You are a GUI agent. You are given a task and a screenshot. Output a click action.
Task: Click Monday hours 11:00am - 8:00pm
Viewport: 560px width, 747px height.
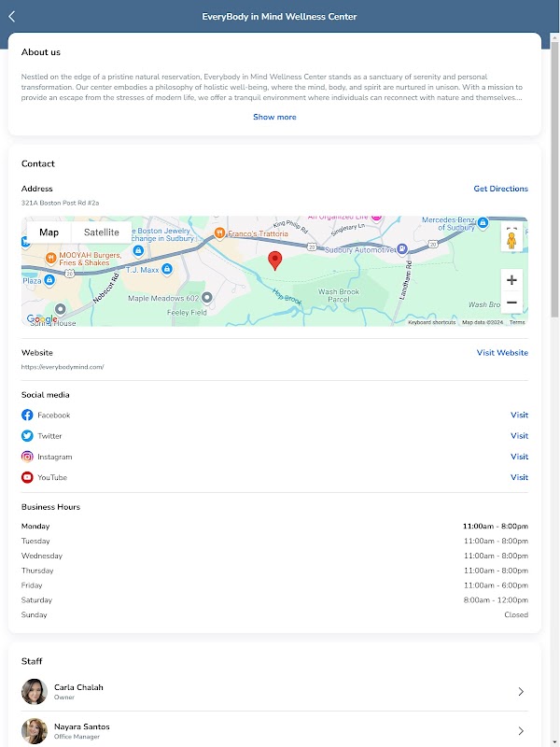[496, 527]
